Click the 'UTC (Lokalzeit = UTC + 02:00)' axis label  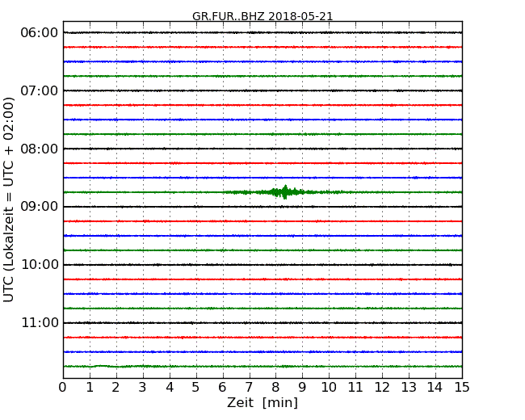point(9,199)
